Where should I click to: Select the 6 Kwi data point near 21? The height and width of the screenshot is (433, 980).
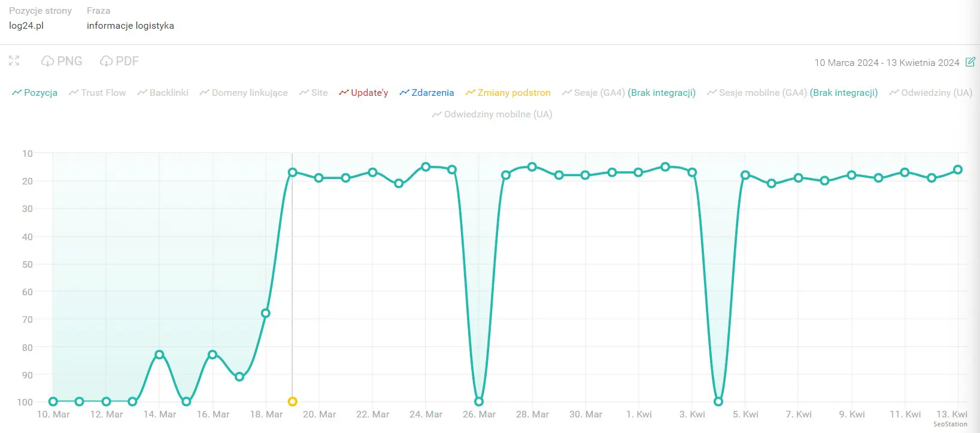pyautogui.click(x=772, y=183)
